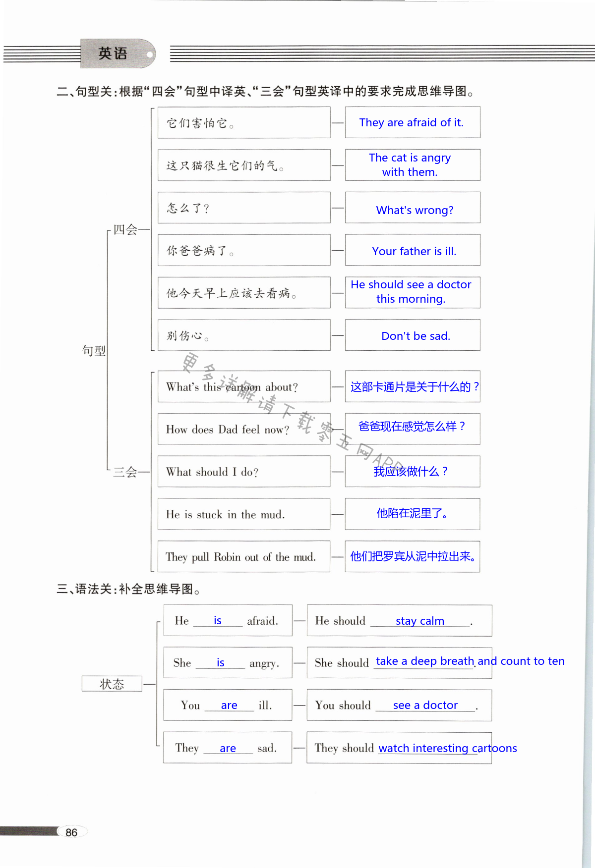Click the 句型 root node

click(94, 351)
